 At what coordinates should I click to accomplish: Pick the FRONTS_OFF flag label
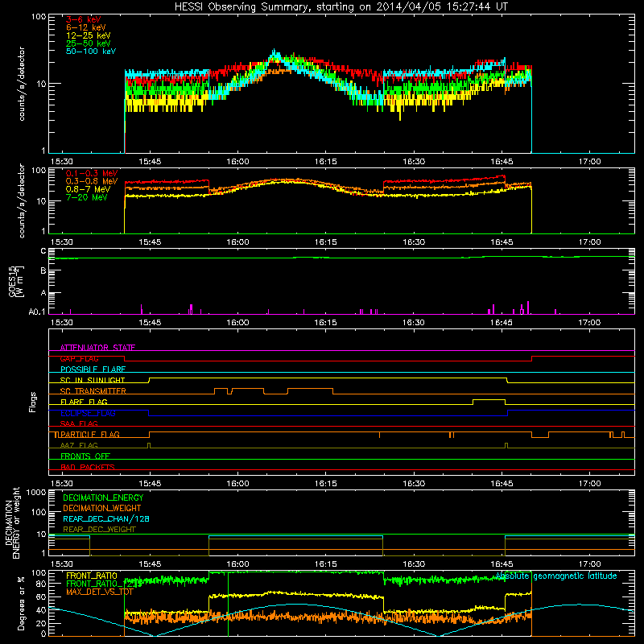point(85,456)
